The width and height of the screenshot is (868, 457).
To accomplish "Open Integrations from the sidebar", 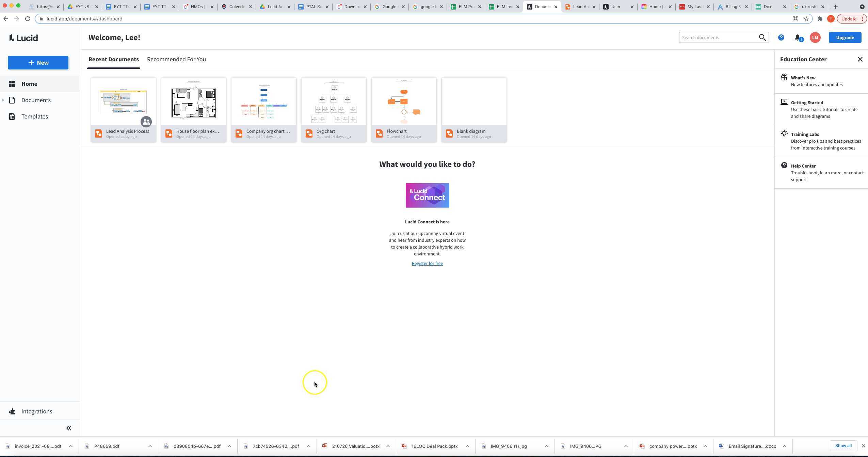I will [36, 411].
